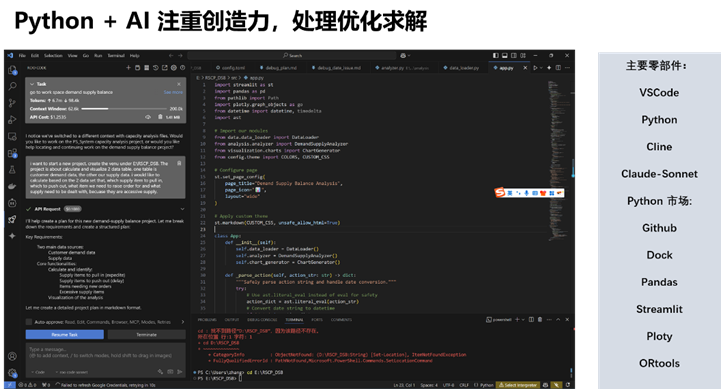721x389 pixels.
Task: Open task history clock icon
Action: coord(155,68)
